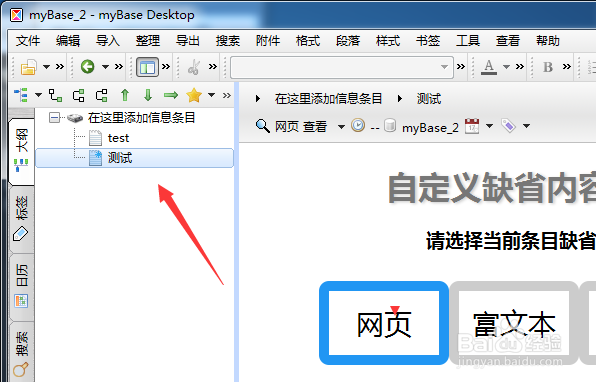Click the 在这里添加信息条目 breadcrumb
The image size is (596, 382).
(328, 99)
